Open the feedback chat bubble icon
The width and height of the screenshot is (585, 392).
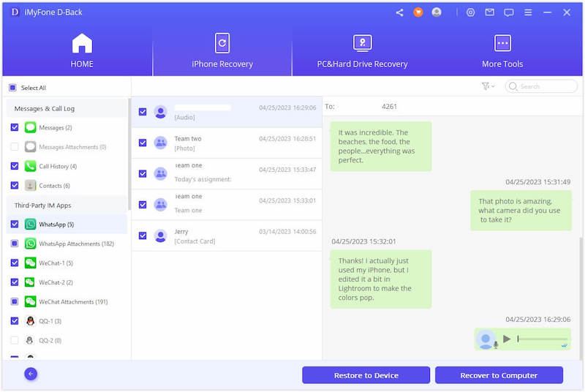[509, 12]
